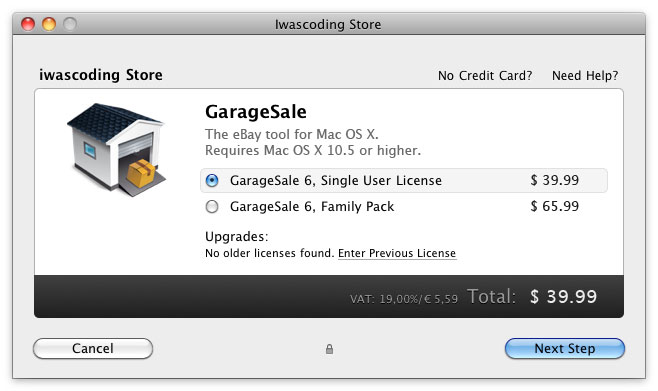This screenshot has width=658, height=391.
Task: Click the $ 39.99 single license price
Action: (554, 180)
